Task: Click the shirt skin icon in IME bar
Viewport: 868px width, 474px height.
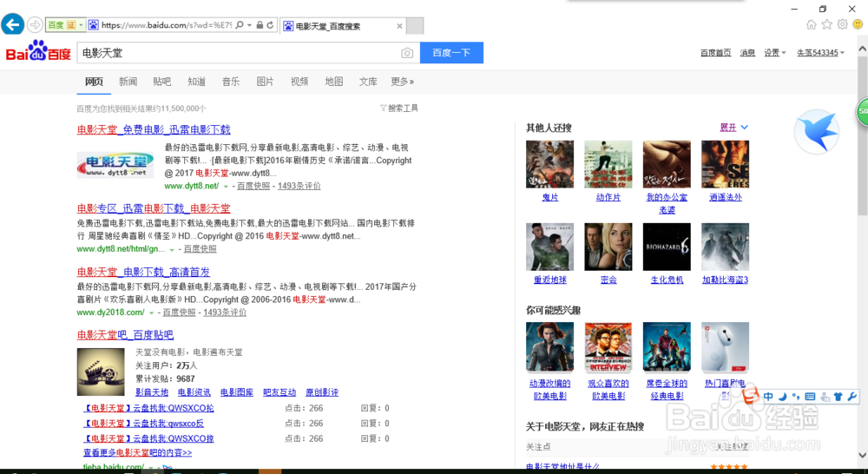Action: (838, 397)
